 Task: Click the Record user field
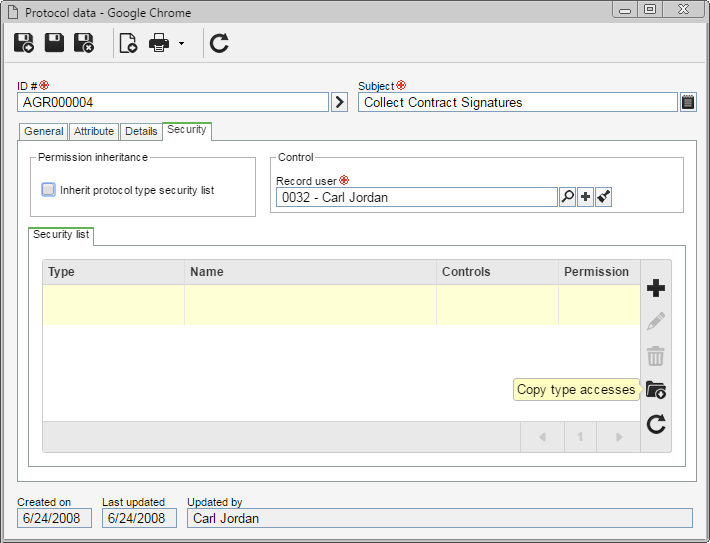pyautogui.click(x=417, y=197)
